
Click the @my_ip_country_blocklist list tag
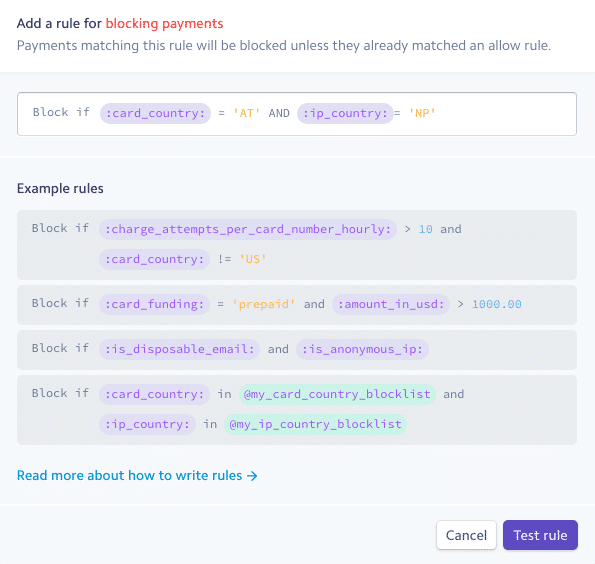315,424
